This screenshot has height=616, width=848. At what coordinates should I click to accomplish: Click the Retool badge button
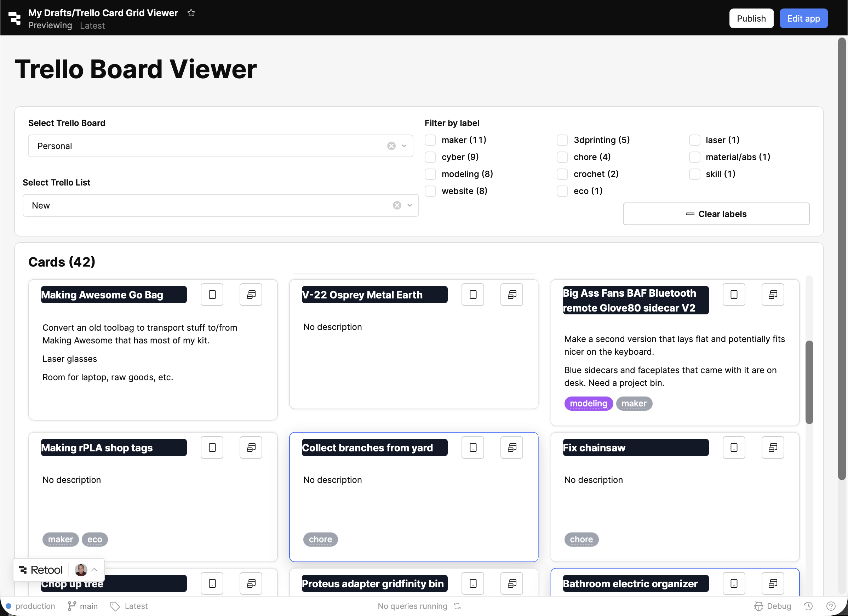pyautogui.click(x=41, y=570)
